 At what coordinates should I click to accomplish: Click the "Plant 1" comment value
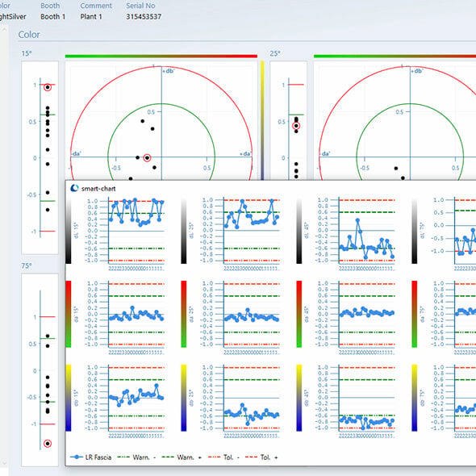click(91, 17)
